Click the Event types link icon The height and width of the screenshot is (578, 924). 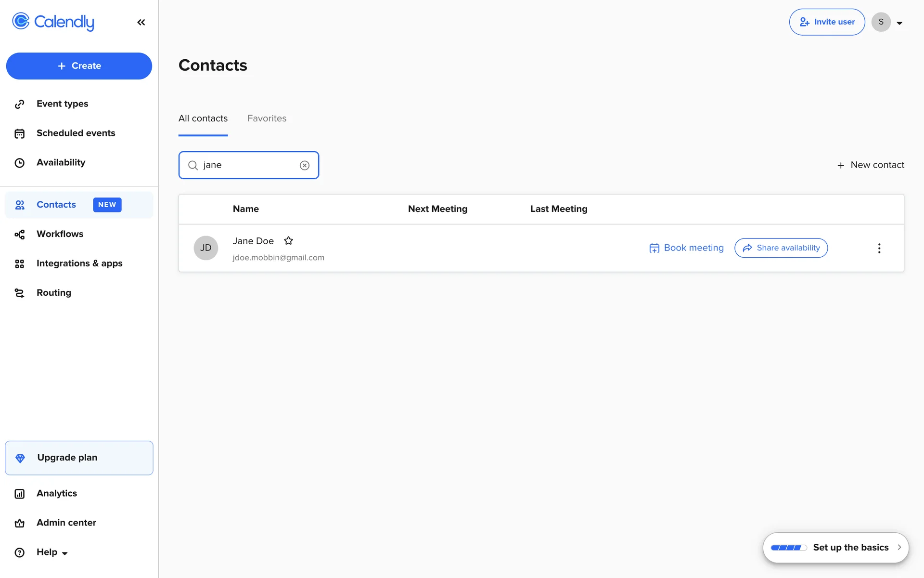pos(20,104)
